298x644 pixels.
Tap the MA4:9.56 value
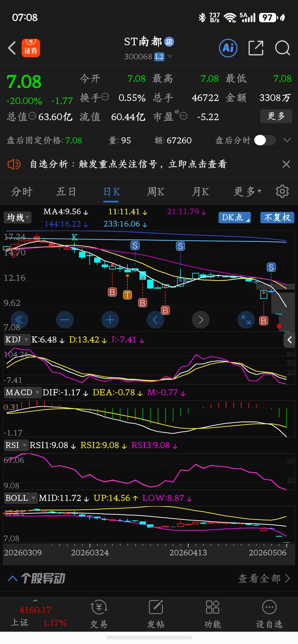tap(66, 212)
